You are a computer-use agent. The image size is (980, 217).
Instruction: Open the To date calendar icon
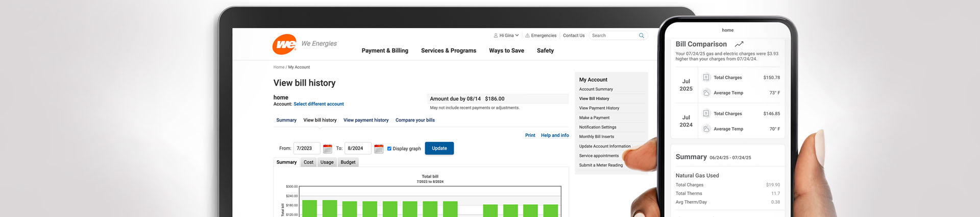379,149
